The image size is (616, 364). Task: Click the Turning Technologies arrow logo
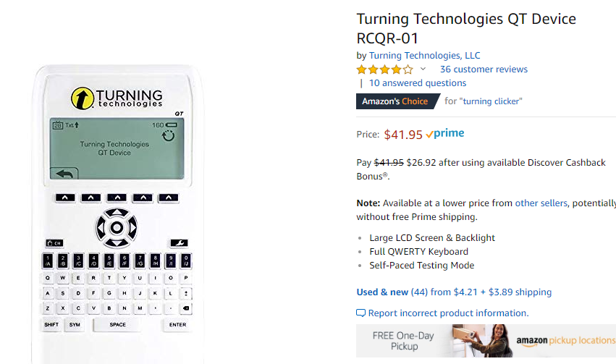[x=82, y=98]
